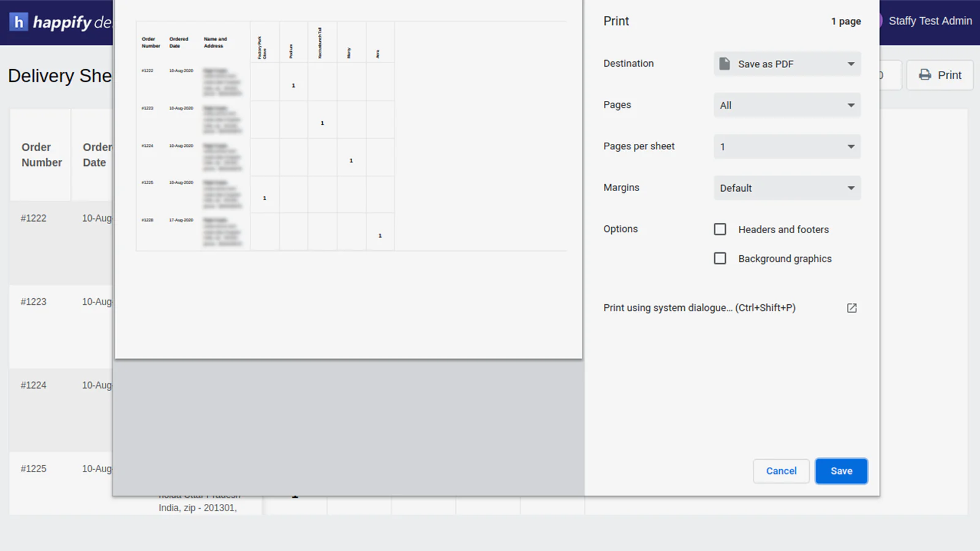The width and height of the screenshot is (980, 551).
Task: Open the Destination dropdown
Action: [x=787, y=64]
